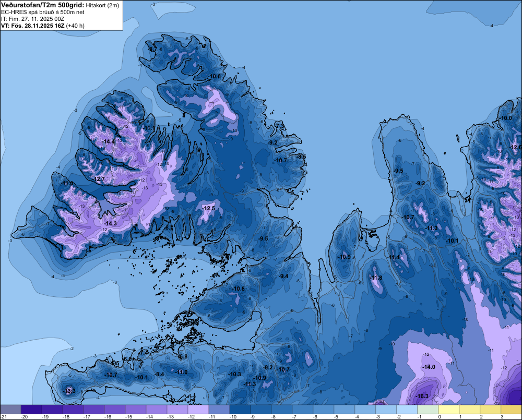The width and height of the screenshot is (522, 420).
Task: Click the -10.8 temperature value on the map
Action: [239, 289]
